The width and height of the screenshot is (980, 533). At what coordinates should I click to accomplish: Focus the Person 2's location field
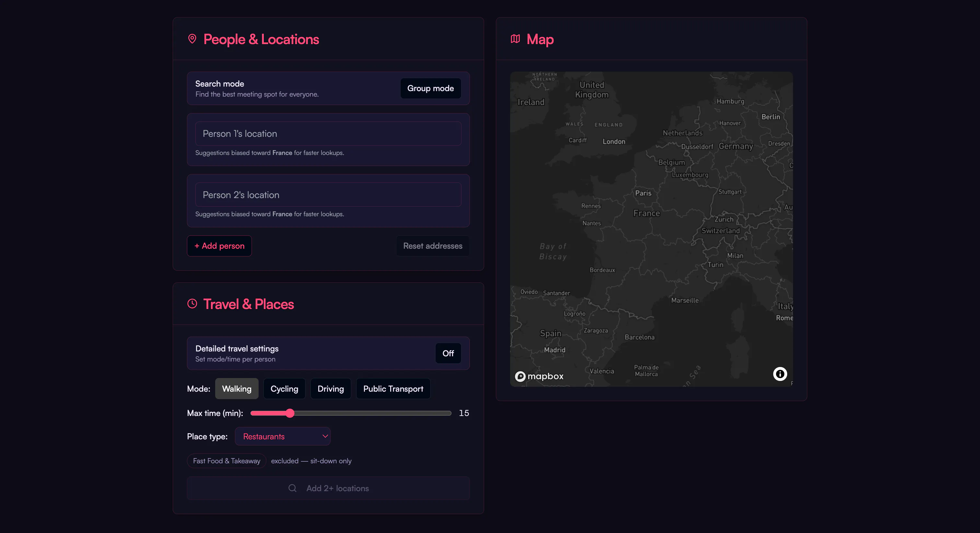tap(328, 195)
